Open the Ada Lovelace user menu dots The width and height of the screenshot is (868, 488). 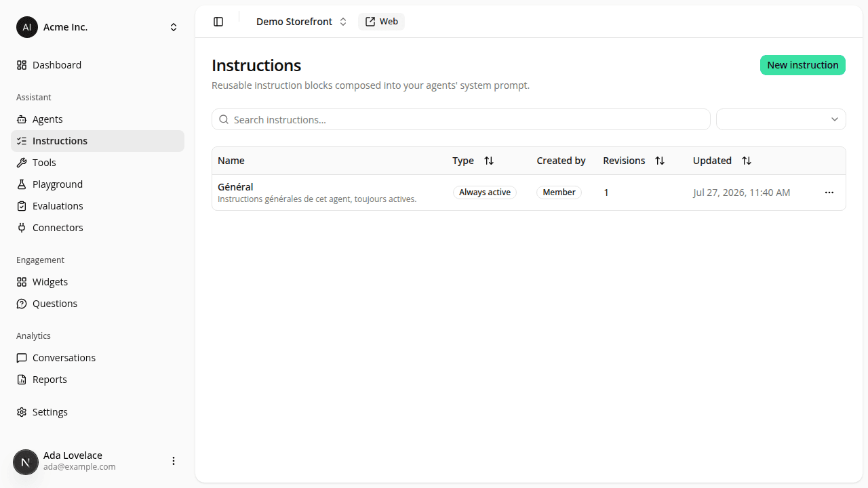click(174, 461)
